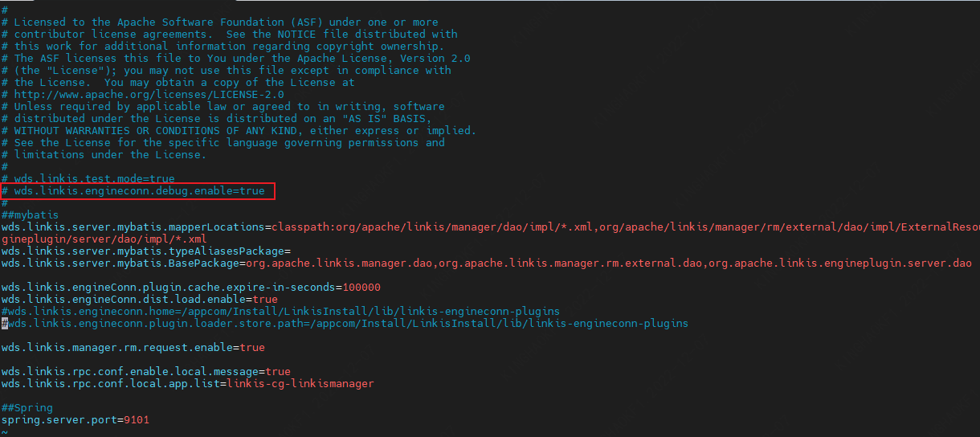This screenshot has height=437, width=980.
Task: Click the red-boxed engineconn.debug.enable line
Action: pyautogui.click(x=138, y=191)
